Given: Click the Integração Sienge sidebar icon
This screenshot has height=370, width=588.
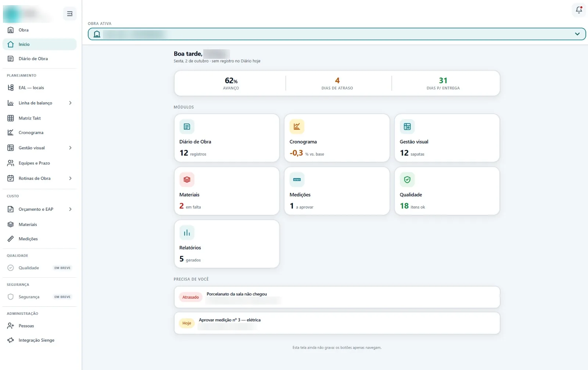Looking at the screenshot, I should [11, 340].
